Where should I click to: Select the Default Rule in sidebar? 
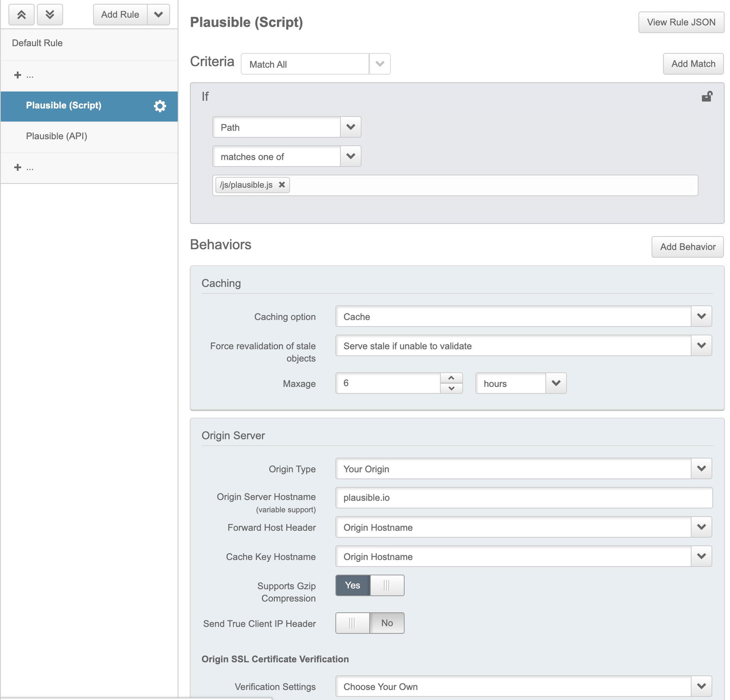tap(37, 43)
